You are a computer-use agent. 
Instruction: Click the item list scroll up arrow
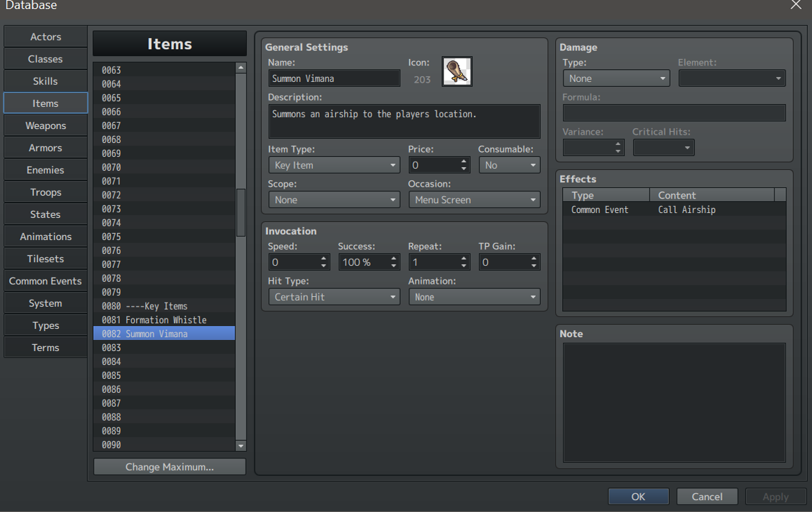click(x=241, y=68)
